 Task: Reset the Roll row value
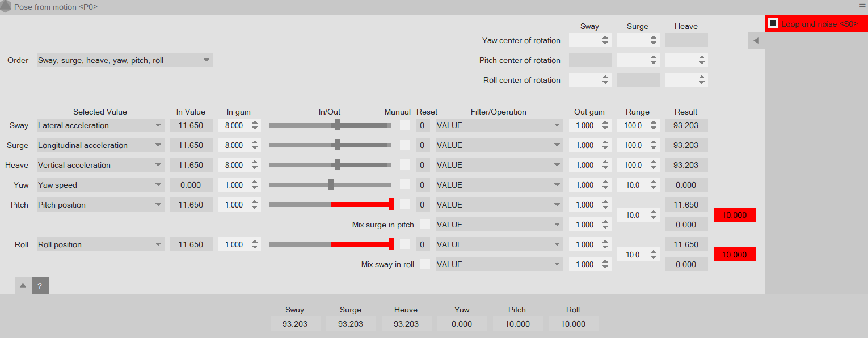coord(422,244)
